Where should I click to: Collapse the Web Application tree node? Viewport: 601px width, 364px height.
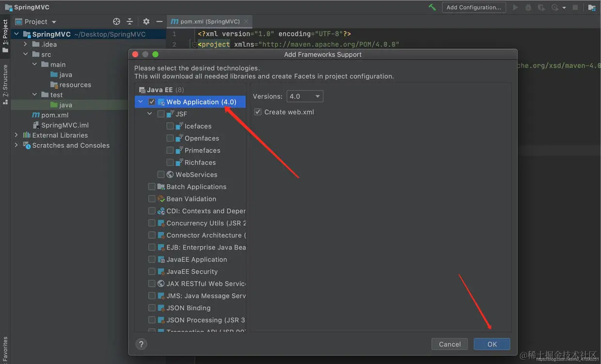tap(141, 102)
